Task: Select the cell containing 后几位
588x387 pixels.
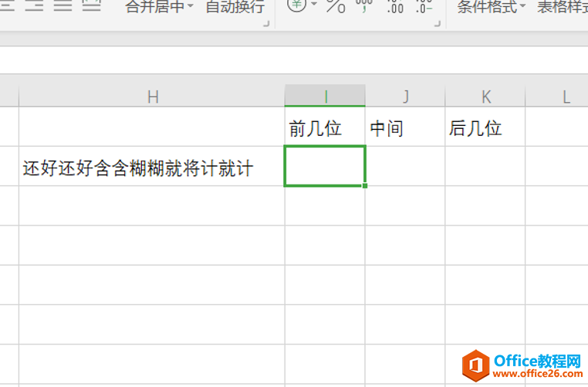Action: (x=485, y=127)
